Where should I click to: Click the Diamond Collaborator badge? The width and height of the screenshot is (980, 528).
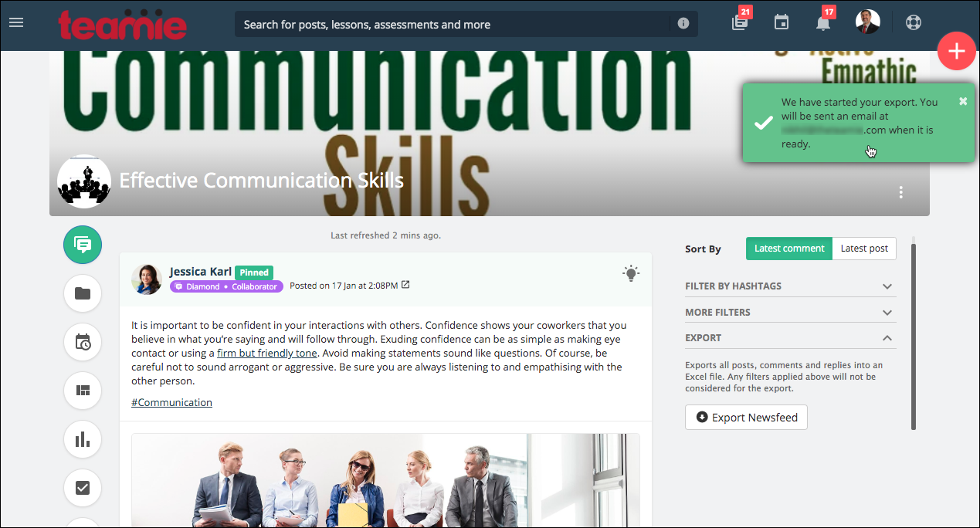click(x=227, y=286)
